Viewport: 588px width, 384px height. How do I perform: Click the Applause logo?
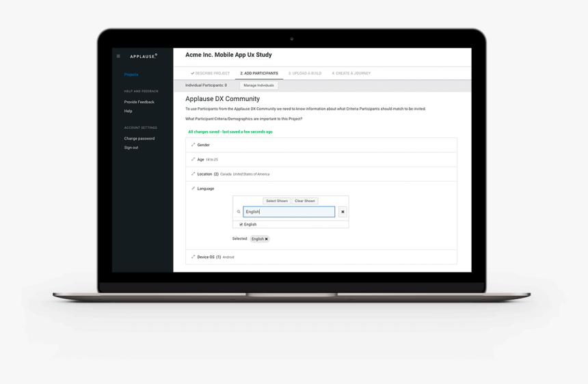click(x=144, y=56)
